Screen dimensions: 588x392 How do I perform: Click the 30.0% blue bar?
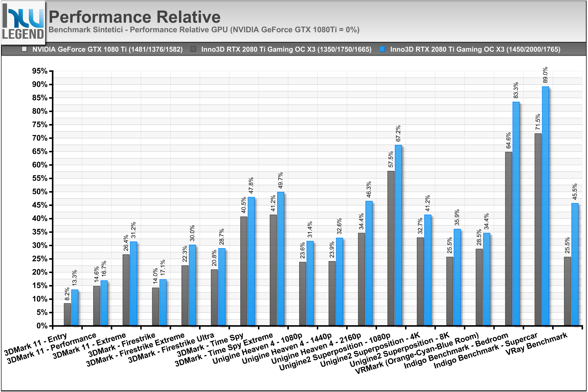click(x=192, y=285)
